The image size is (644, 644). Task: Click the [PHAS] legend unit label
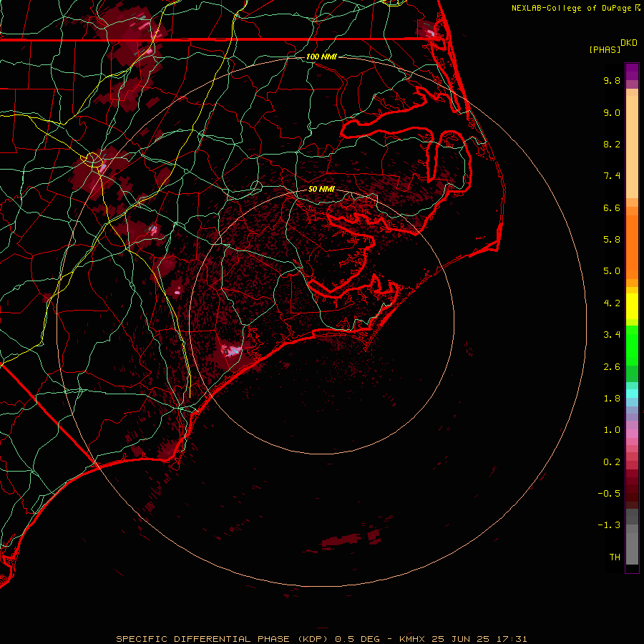(605, 49)
